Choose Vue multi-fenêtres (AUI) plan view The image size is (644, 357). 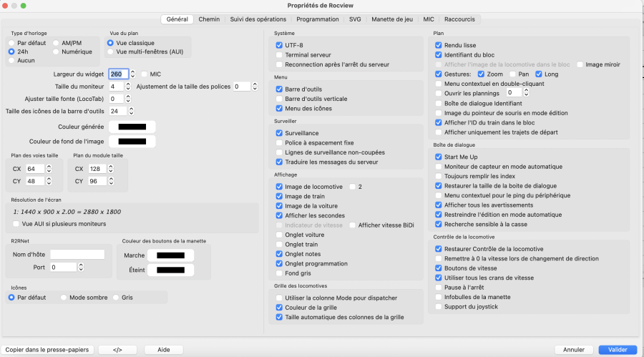point(110,52)
